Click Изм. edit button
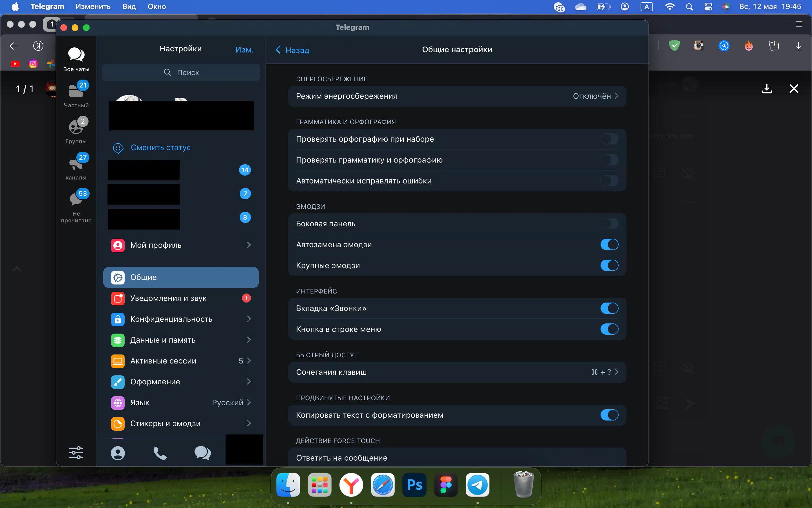The image size is (812, 508). tap(244, 50)
